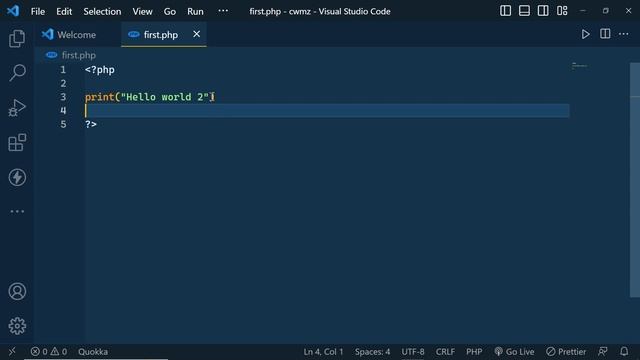Select language mode PHP
640x360 pixels.
[x=474, y=351]
